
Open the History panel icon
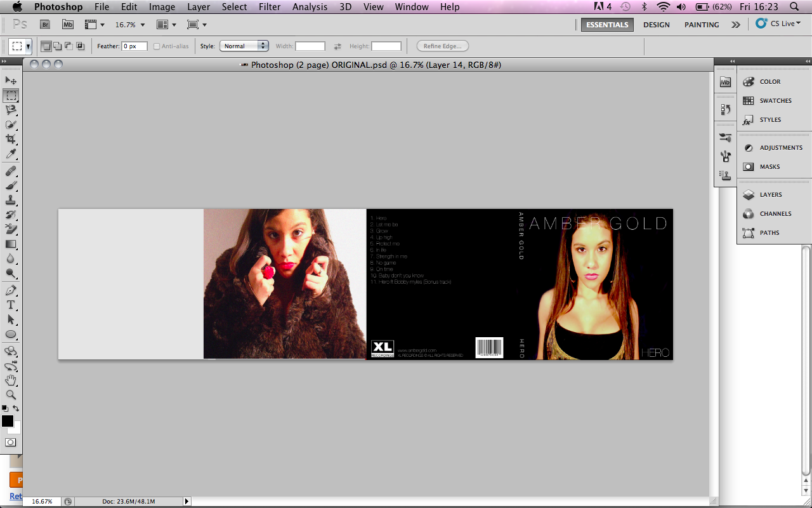click(726, 109)
